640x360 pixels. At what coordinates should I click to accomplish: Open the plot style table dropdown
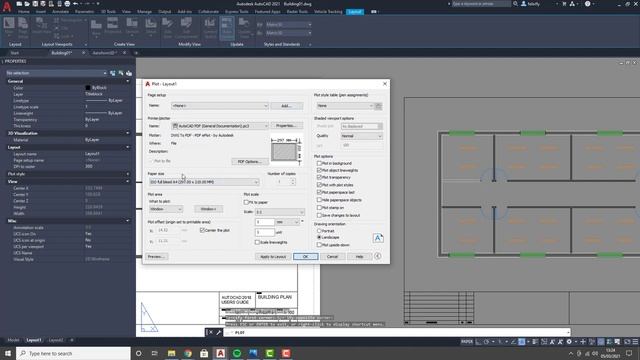point(345,106)
